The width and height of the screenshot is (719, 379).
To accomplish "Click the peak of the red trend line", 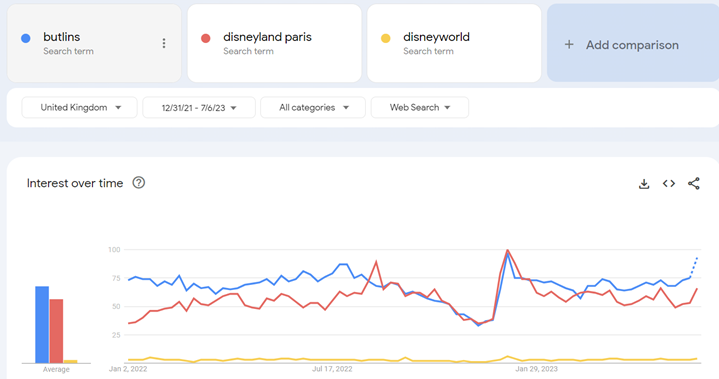I will click(507, 250).
